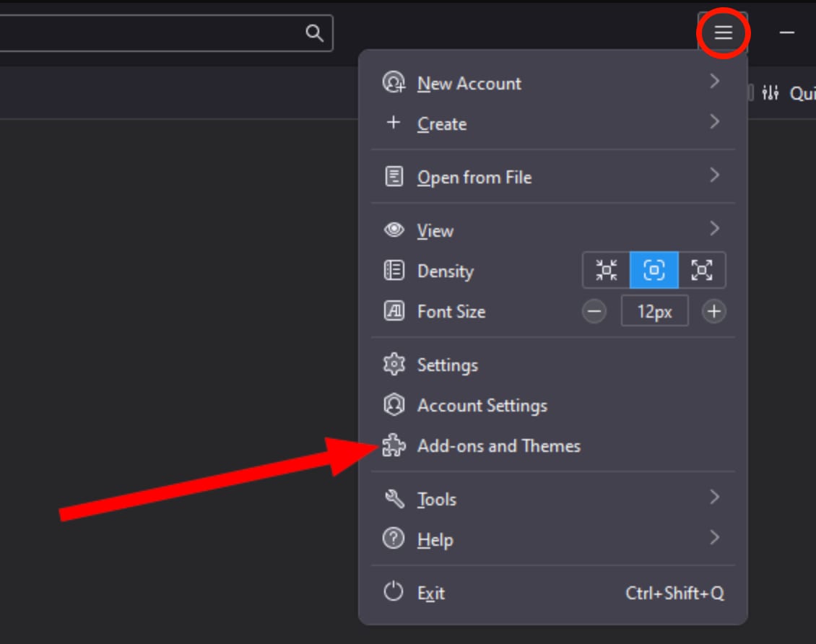The height and width of the screenshot is (644, 816).
Task: Open the Quick Filter toolbar icon
Action: [x=770, y=92]
